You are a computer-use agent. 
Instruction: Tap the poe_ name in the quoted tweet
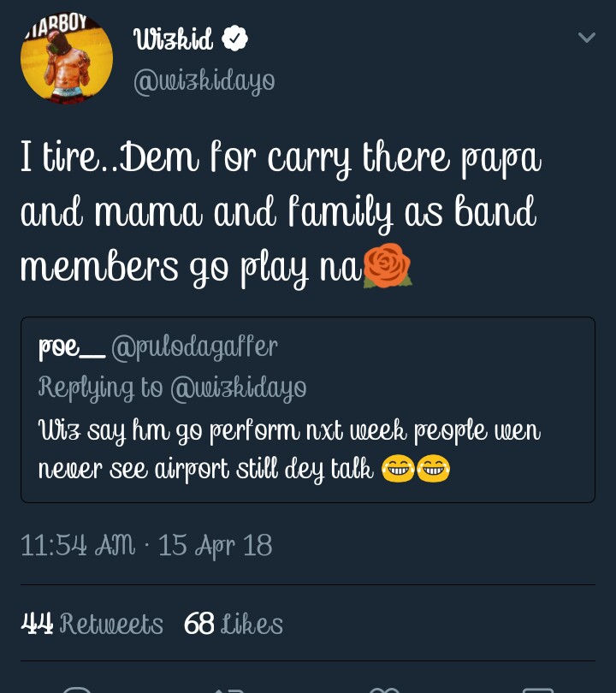tap(71, 346)
